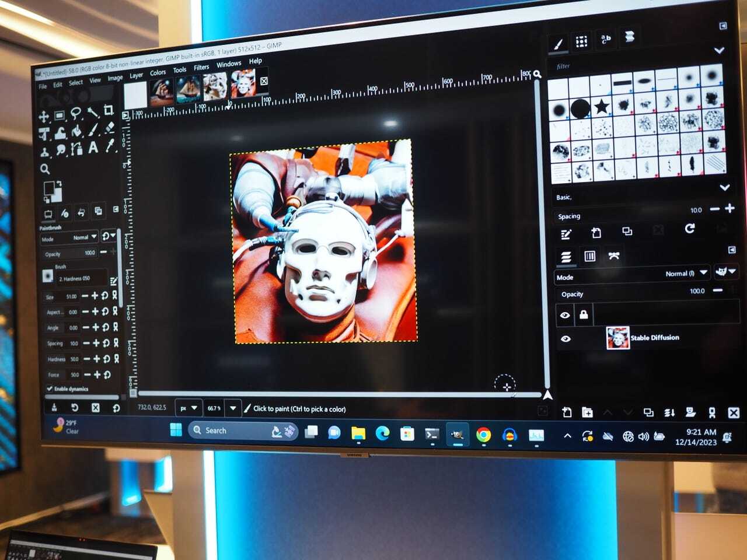Screen dimensions: 747x560
Task: Open the Filters menu
Action: pos(201,68)
